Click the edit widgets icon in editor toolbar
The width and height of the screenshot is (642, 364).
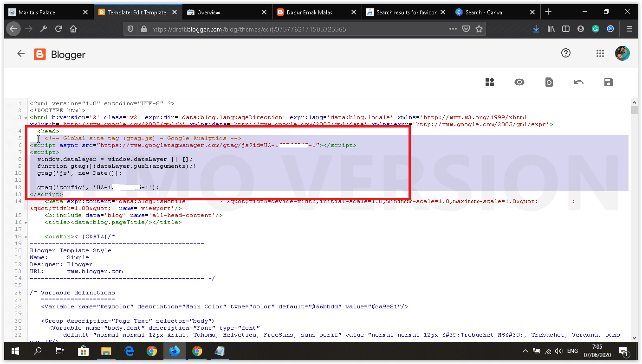click(x=490, y=82)
